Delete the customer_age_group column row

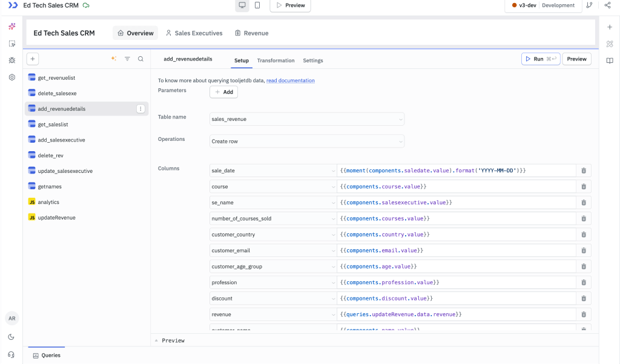[584, 267]
